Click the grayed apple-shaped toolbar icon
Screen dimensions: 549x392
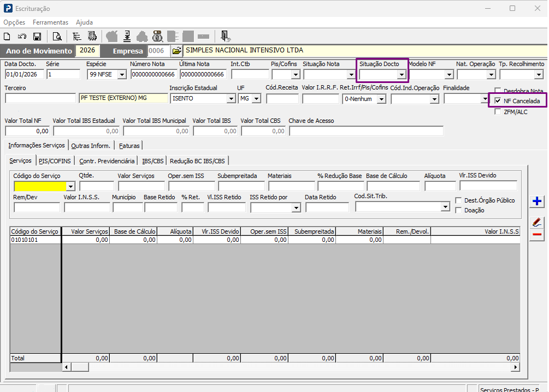click(112, 36)
